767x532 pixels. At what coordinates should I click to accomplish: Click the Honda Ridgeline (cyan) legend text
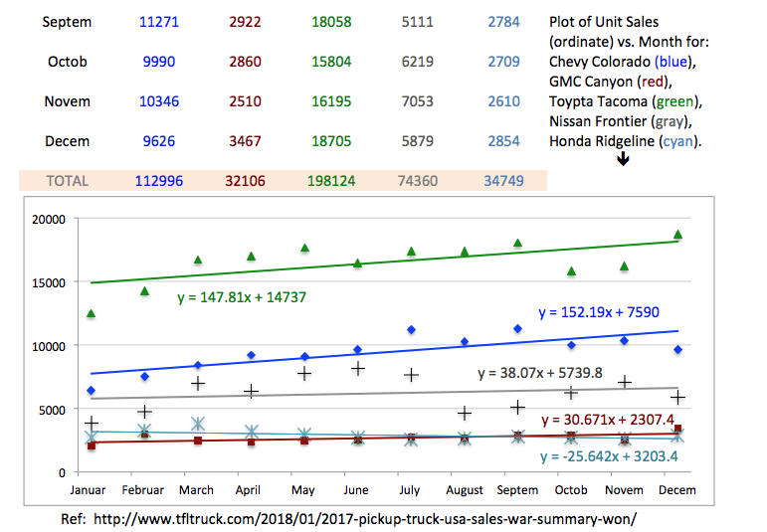(626, 141)
